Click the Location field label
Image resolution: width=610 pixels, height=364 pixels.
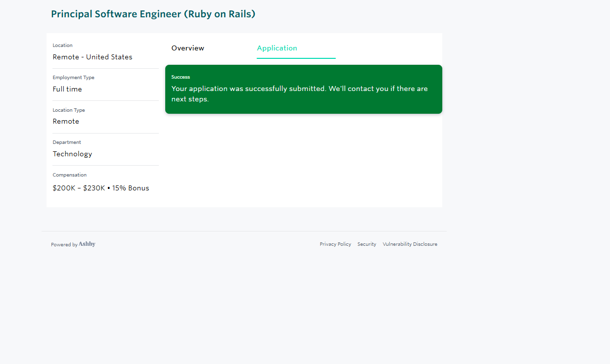tap(62, 45)
